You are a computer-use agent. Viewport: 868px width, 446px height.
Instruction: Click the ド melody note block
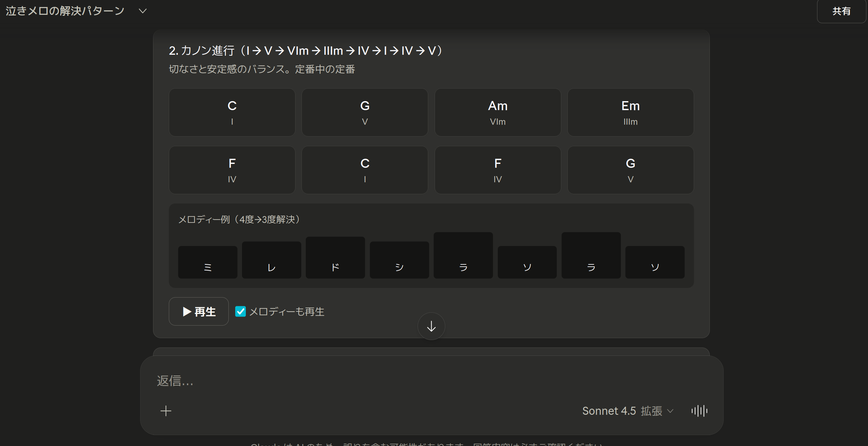[x=335, y=258]
